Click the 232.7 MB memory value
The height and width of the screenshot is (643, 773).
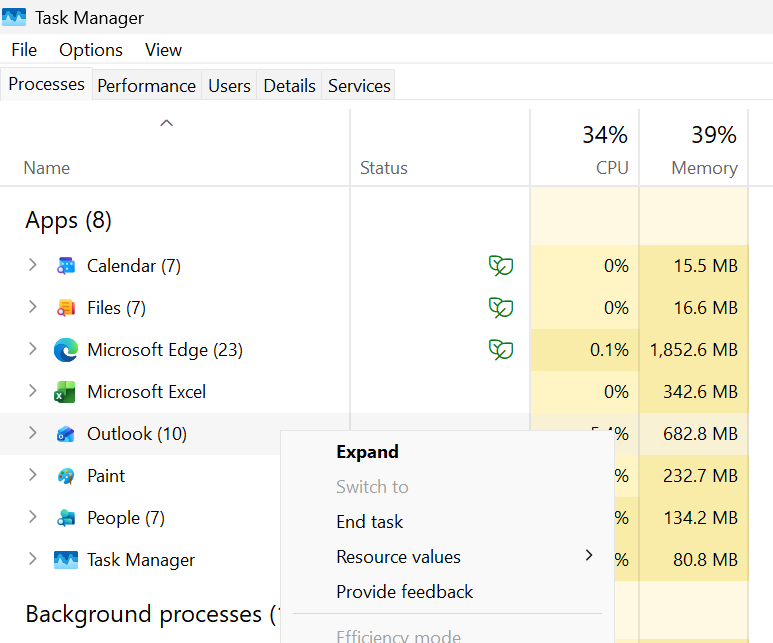tap(700, 476)
